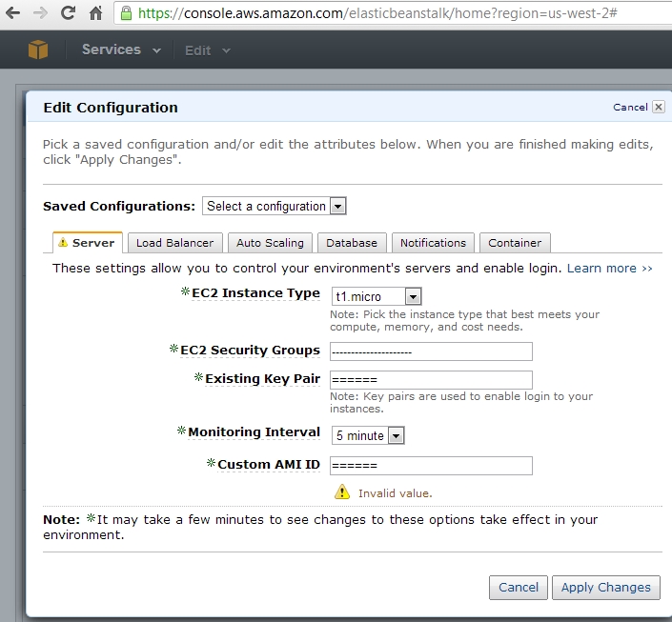Click the EC2 Security Groups field
Viewport: 672px width, 622px height.
(x=431, y=351)
